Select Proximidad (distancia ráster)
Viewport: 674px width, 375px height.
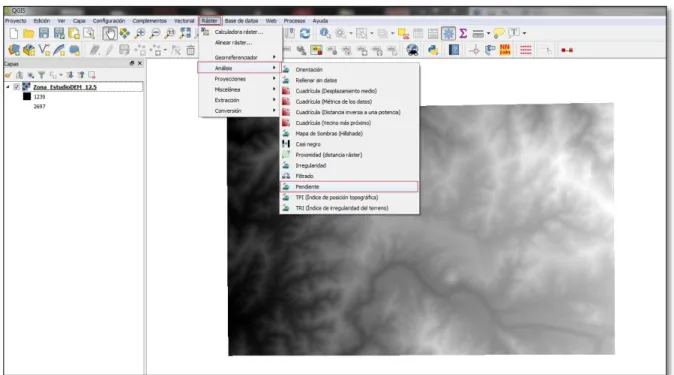tap(349, 155)
